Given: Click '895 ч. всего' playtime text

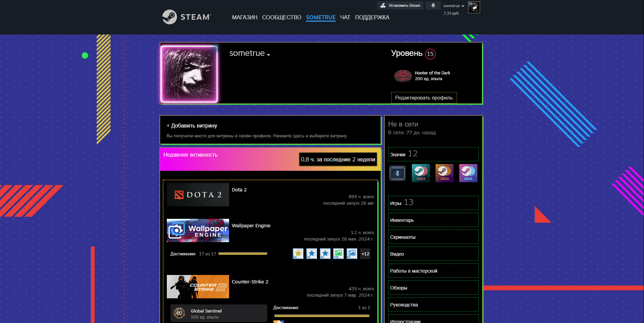Looking at the screenshot, I should tap(361, 197).
